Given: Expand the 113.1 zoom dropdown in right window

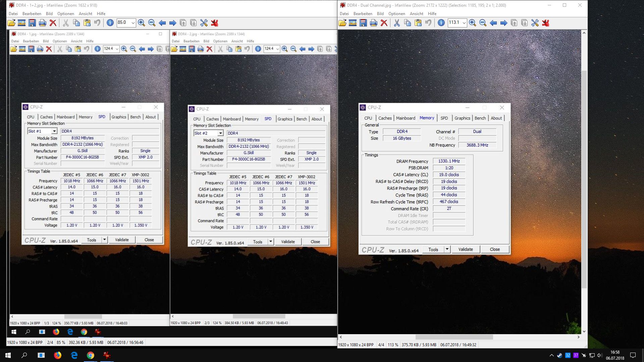Looking at the screenshot, I should 464,23.
